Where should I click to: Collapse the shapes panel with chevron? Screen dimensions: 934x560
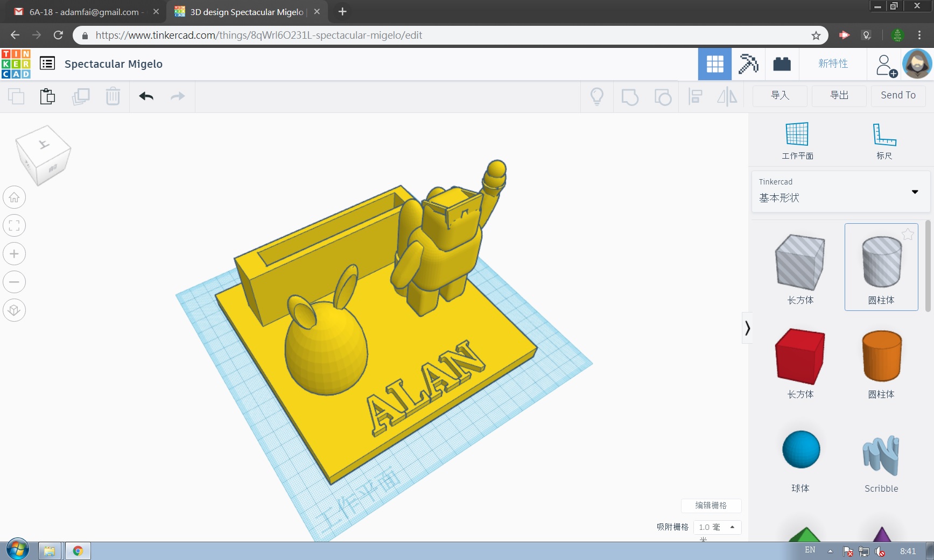747,328
